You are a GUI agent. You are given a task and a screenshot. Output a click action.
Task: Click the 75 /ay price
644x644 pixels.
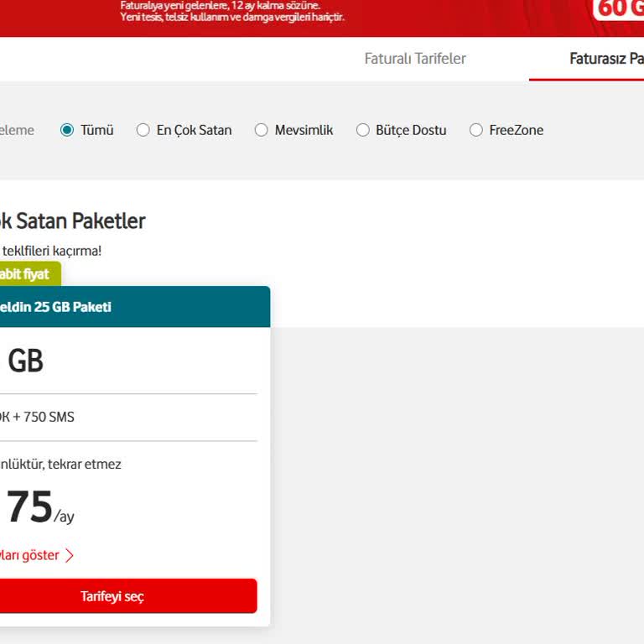[x=40, y=506]
